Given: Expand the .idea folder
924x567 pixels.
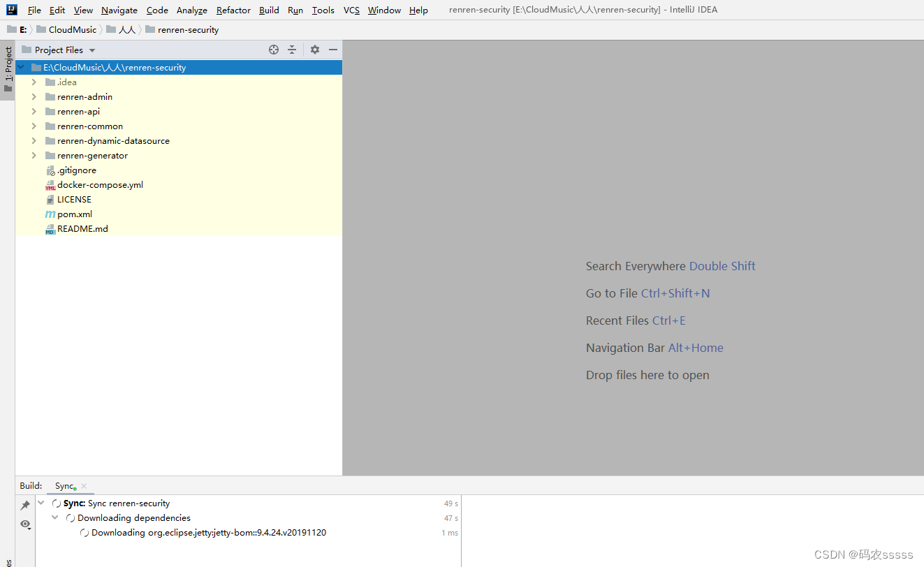Looking at the screenshot, I should [x=34, y=82].
